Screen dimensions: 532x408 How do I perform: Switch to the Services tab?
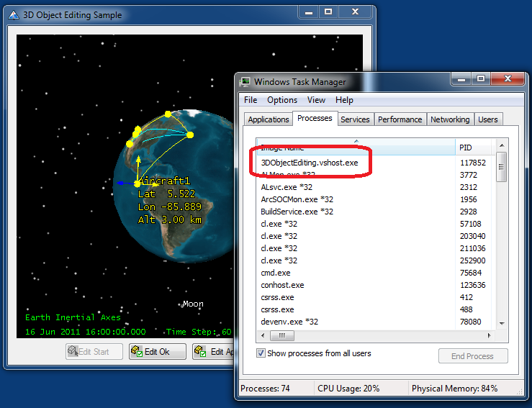[355, 119]
